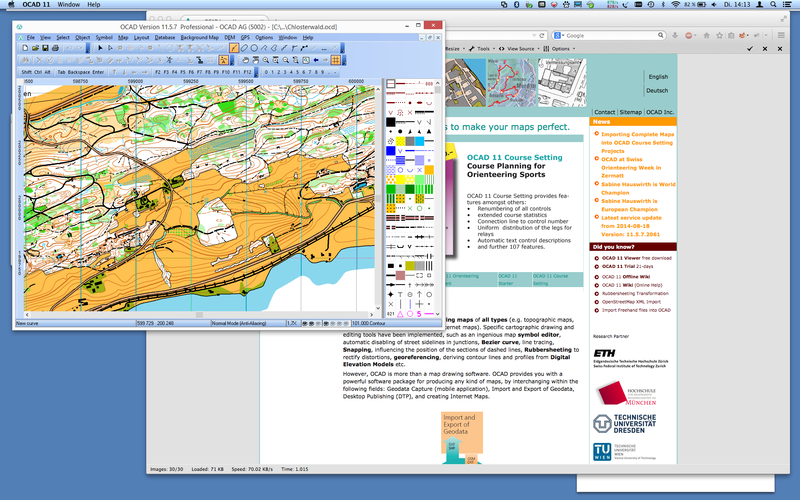The image size is (800, 500).
Task: Click the Spotlight search icon in macOS menu bar
Action: (x=774, y=4)
